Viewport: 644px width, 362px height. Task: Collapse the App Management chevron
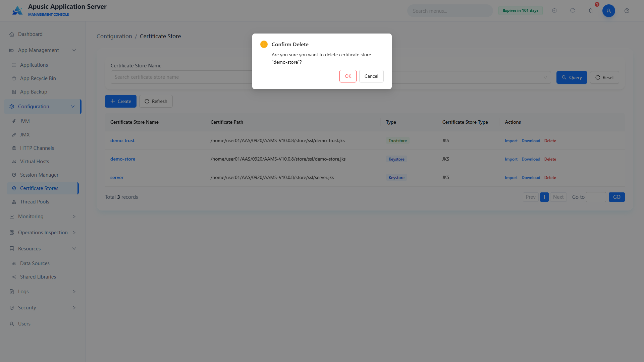[x=74, y=50]
